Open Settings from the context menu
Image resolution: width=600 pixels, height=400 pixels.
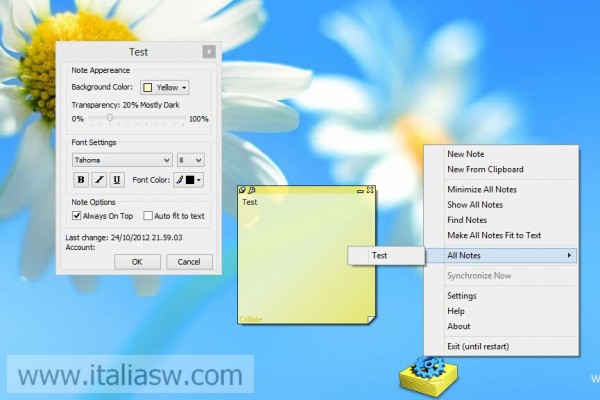point(462,296)
